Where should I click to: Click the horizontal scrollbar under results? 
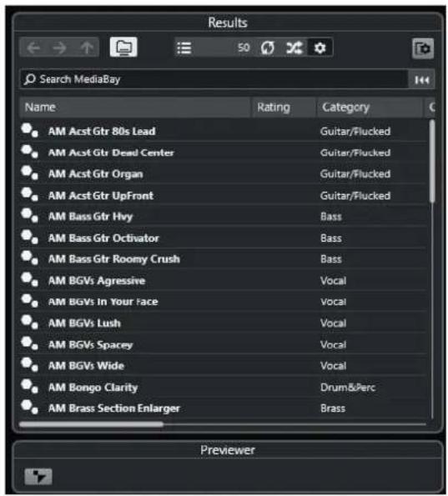[x=91, y=424]
